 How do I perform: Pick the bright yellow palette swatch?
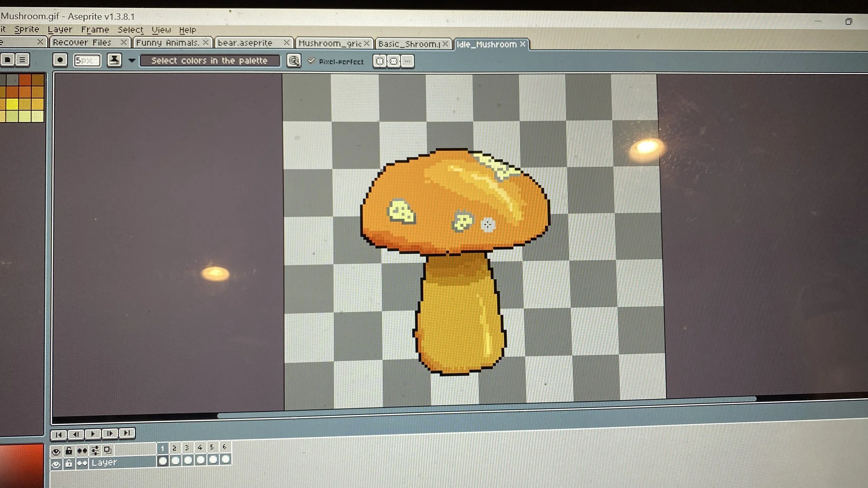(x=12, y=104)
